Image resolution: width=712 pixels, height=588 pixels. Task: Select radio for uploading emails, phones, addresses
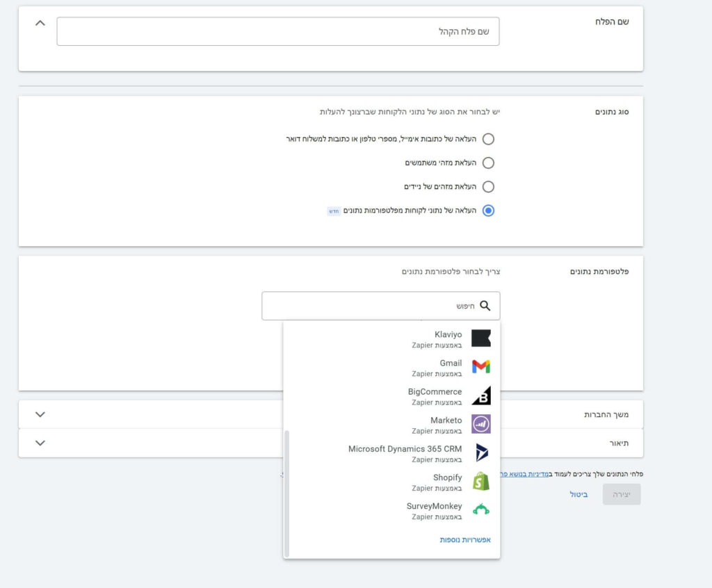pos(488,139)
